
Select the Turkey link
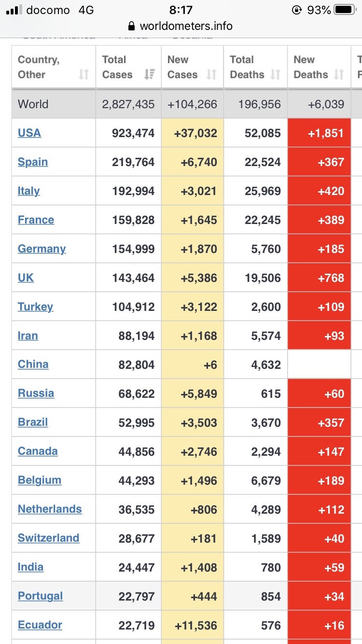click(35, 307)
